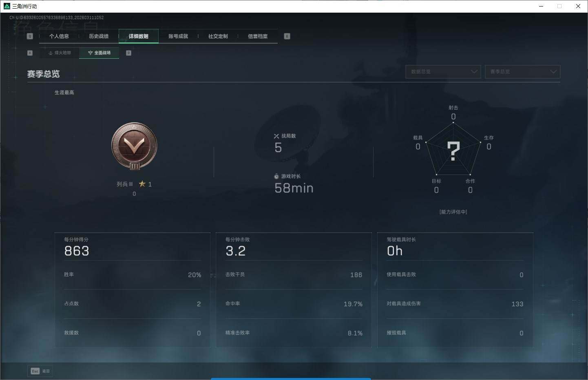Click the 命中率 value 19.7%

353,304
